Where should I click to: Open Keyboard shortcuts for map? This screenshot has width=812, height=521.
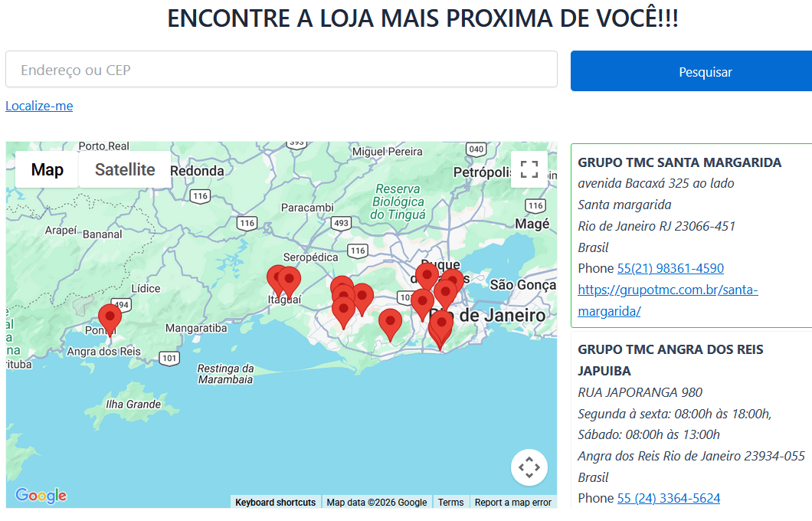275,503
